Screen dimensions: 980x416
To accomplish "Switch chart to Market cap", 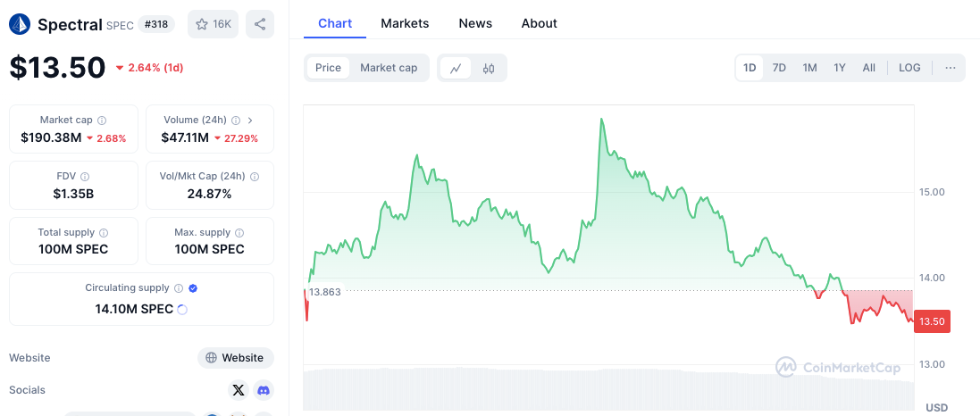I will pyautogui.click(x=389, y=68).
